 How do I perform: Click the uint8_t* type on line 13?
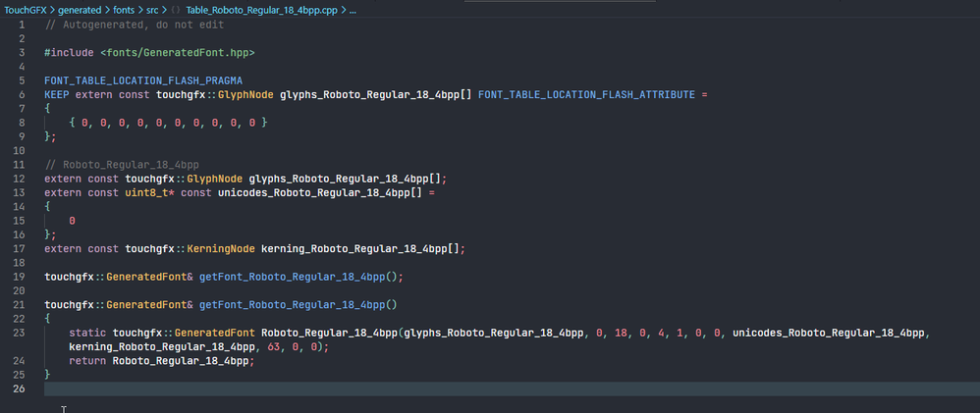149,192
